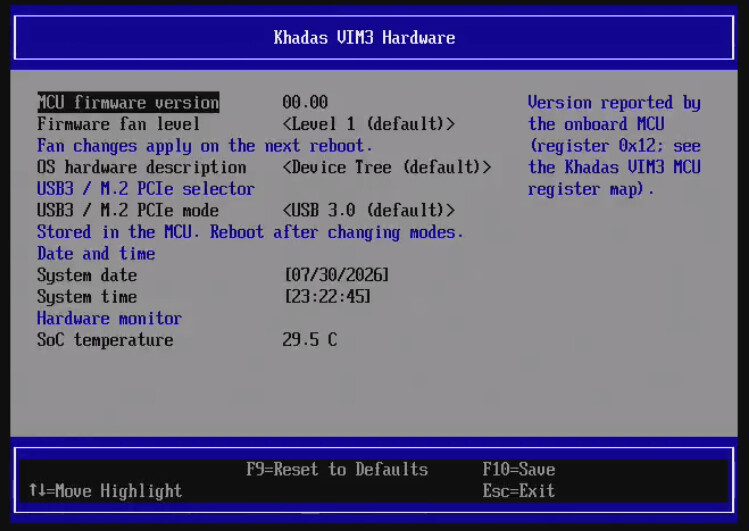
Task: Edit the system time field 23:22:45
Action: 328,297
